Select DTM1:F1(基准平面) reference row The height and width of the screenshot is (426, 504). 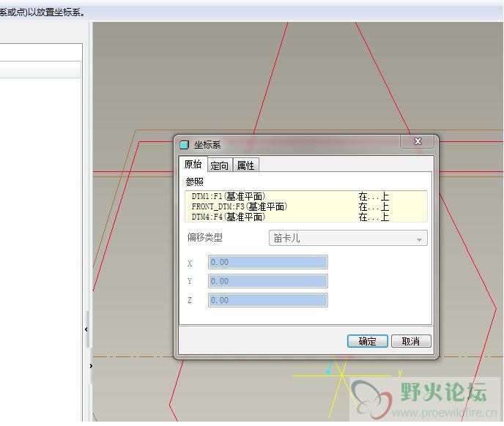(305, 196)
